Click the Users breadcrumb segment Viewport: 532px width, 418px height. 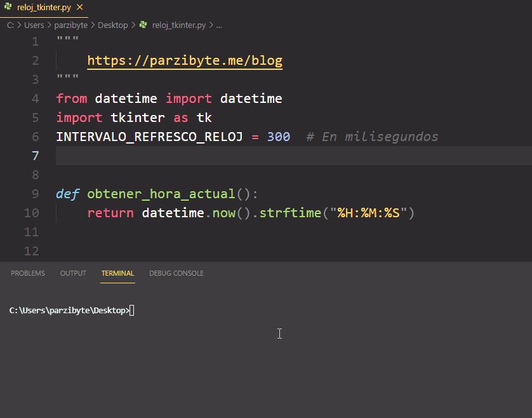pyautogui.click(x=34, y=25)
